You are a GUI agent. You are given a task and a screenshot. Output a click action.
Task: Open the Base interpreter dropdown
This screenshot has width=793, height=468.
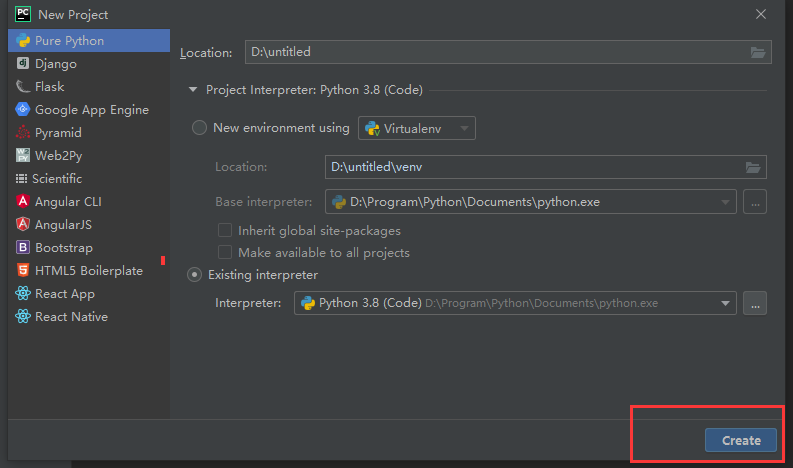(x=531, y=202)
